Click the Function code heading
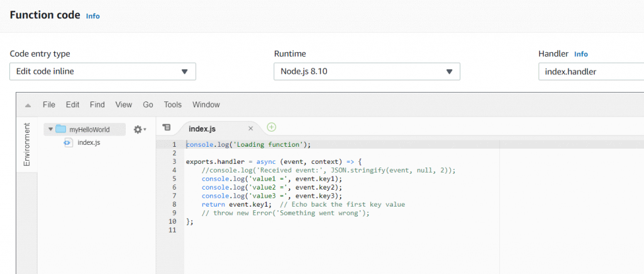Viewport: 644px width, 274px height. point(45,15)
